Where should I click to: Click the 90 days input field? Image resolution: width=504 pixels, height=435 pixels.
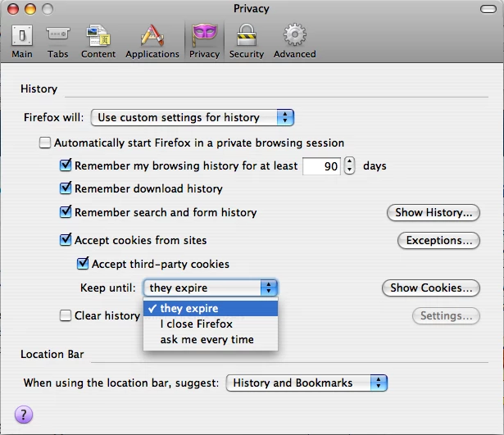point(321,166)
